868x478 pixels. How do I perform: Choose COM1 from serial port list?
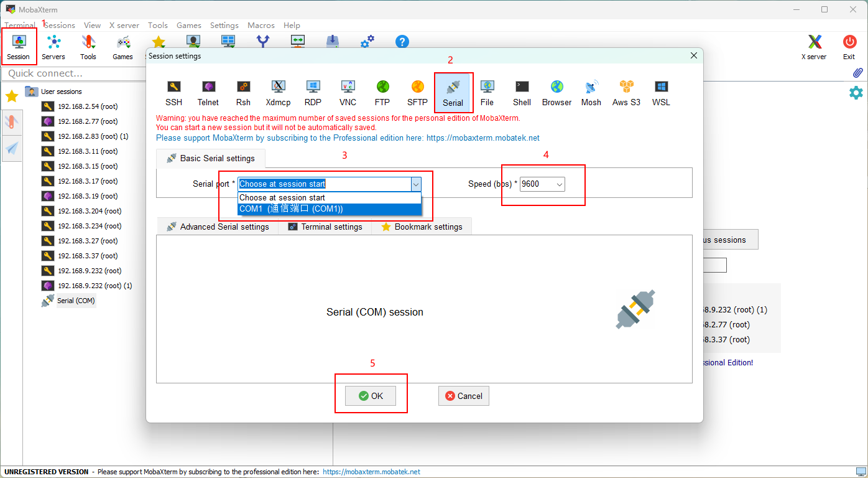click(x=330, y=209)
